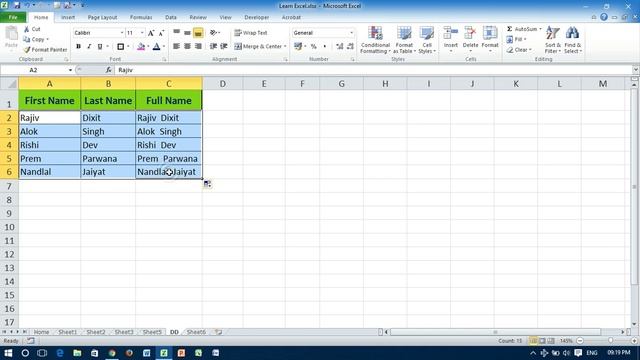Open the Calibri font name dropdown
The image size is (640, 360).
tap(122, 33)
